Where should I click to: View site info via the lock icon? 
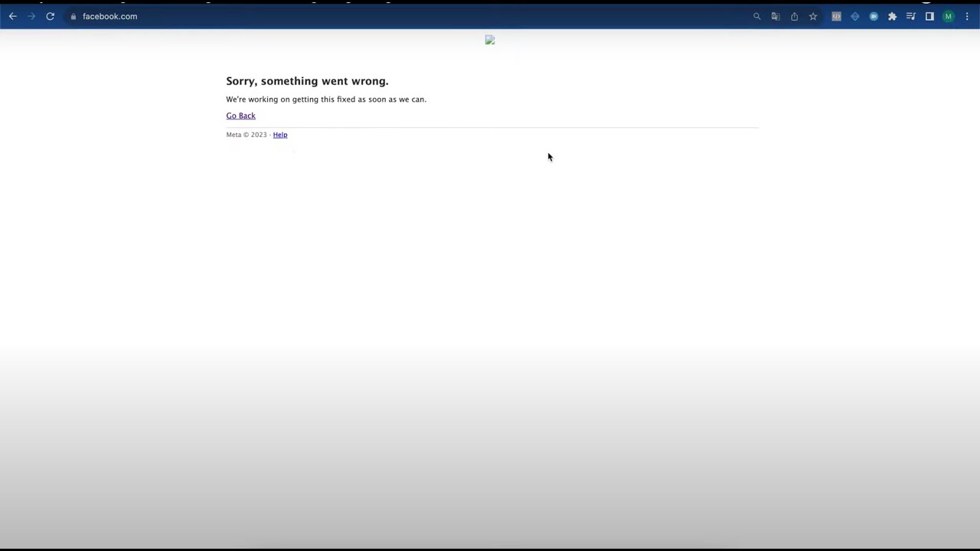(x=73, y=16)
